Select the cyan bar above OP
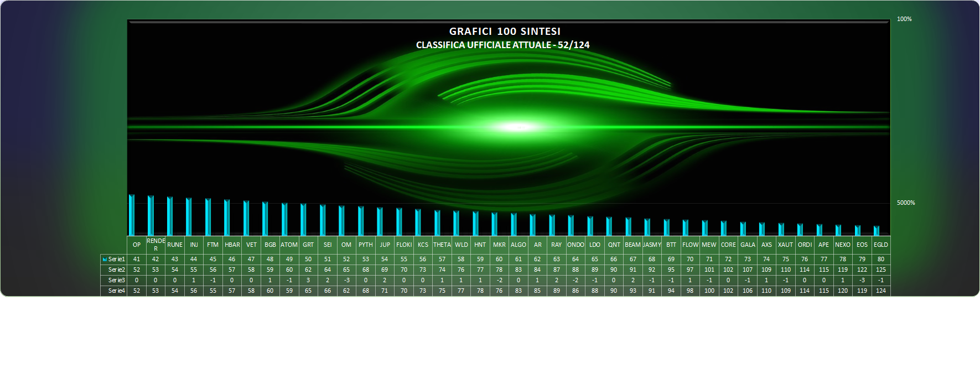 pos(132,216)
